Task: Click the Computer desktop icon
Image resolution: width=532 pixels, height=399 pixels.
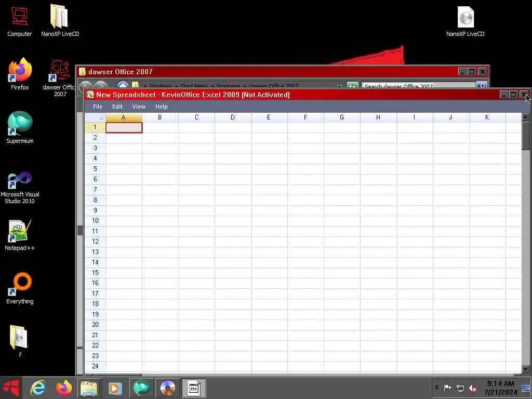Action: pos(20,21)
